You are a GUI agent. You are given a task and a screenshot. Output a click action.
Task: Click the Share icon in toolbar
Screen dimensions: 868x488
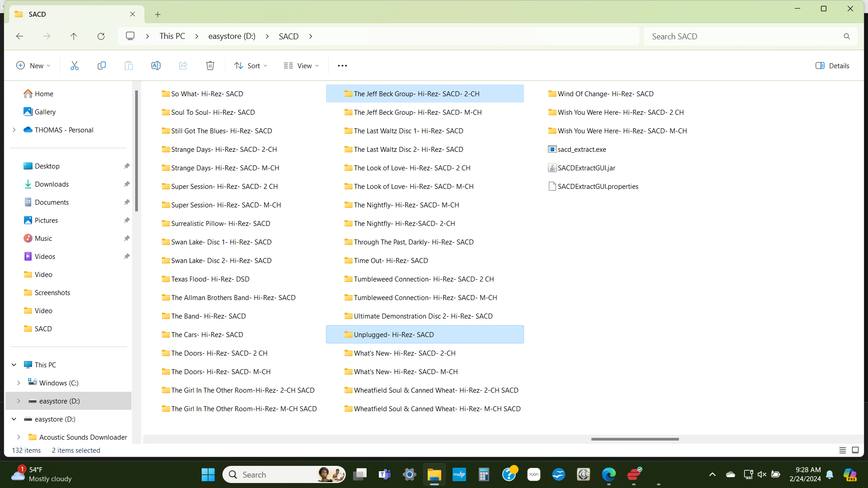point(183,66)
